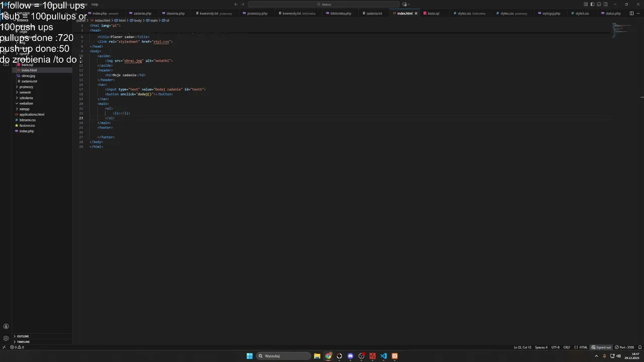644x362 pixels.
Task: Switch to the status.php tab
Action: pos(613,14)
